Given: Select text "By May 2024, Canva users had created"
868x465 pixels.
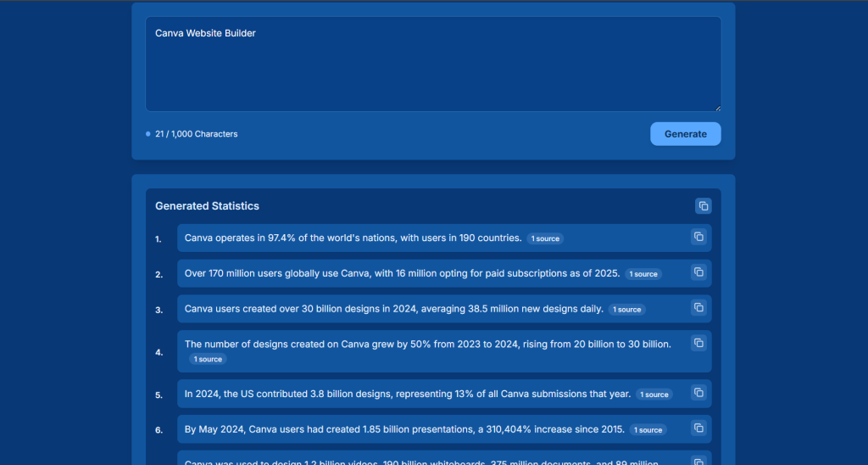Looking at the screenshot, I should point(272,429).
